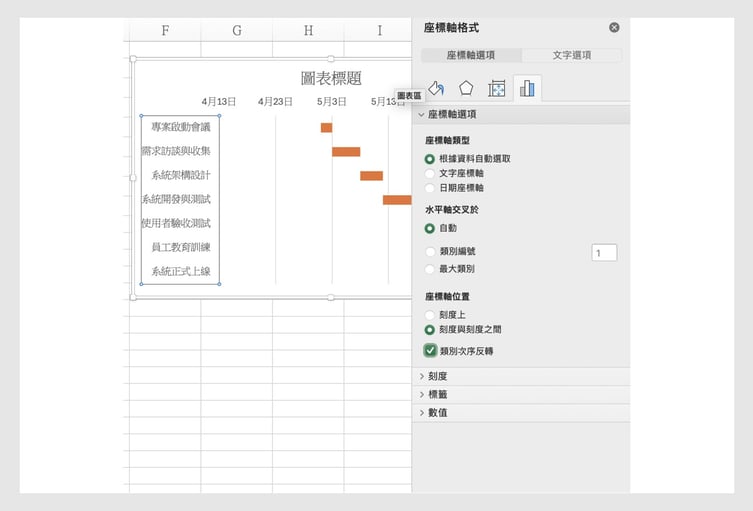Screen dimensions: 753x511
Task: Click the 系統開發與測試 category label
Action: pyautogui.click(x=176, y=199)
